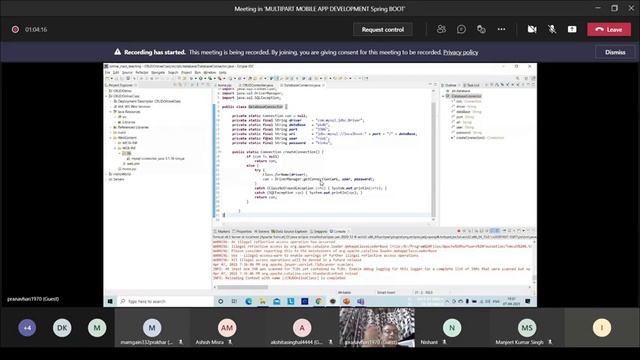Open Teams from the shared taskbar

(360, 301)
